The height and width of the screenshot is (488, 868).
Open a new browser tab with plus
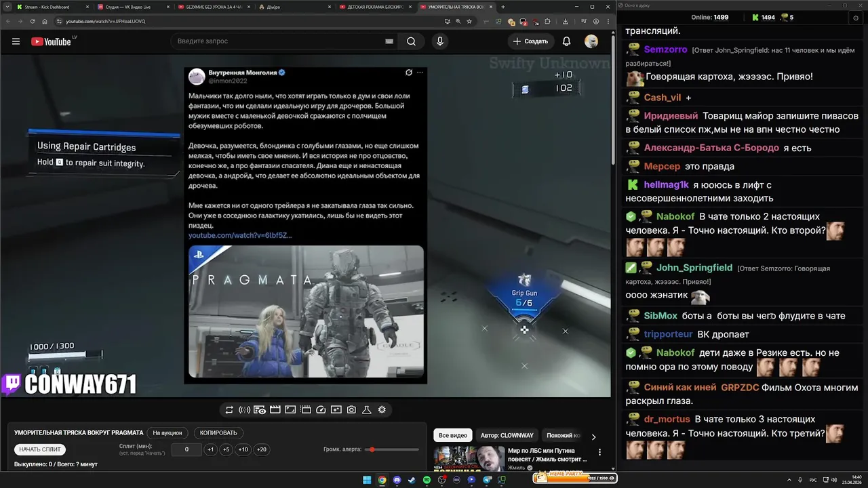(502, 7)
